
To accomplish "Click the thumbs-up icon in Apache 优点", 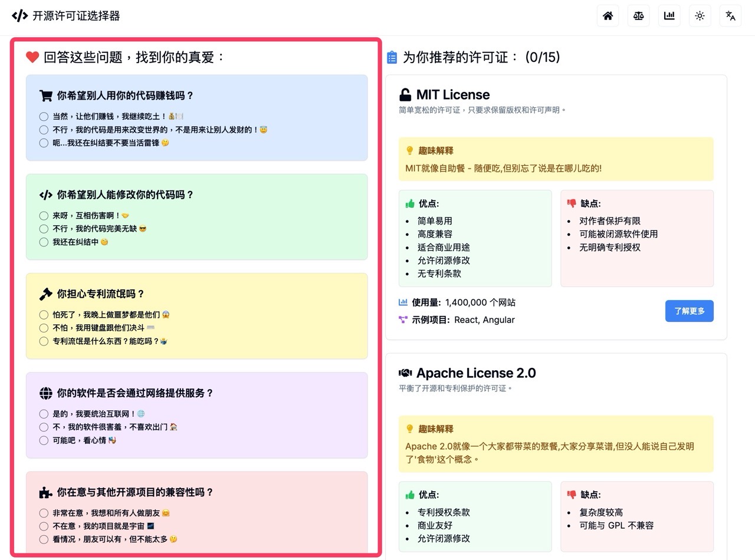I will [410, 495].
